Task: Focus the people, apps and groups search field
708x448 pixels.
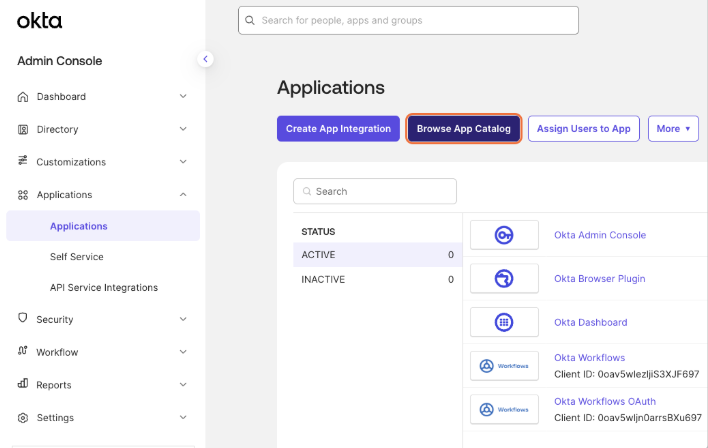Action: pos(408,20)
